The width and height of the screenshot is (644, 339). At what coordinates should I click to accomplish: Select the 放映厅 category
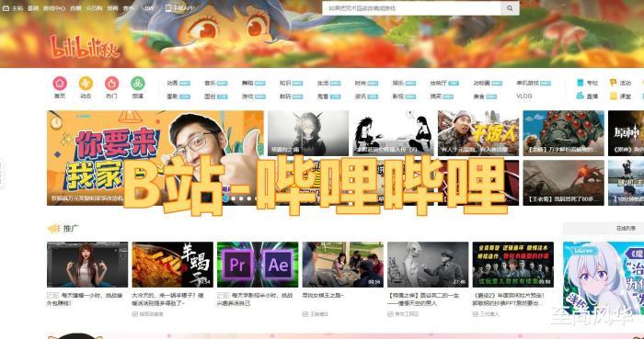[438, 83]
